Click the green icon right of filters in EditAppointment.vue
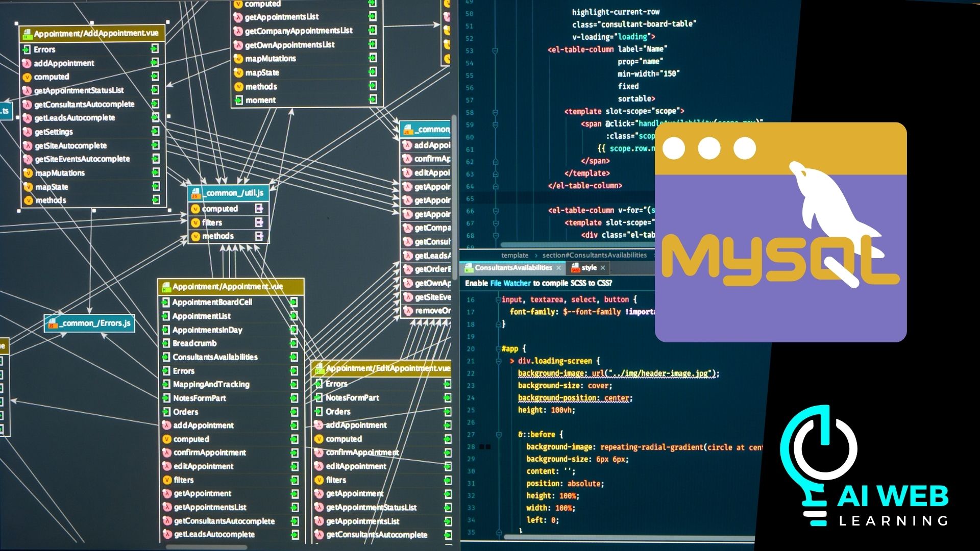980x551 pixels. coord(448,480)
